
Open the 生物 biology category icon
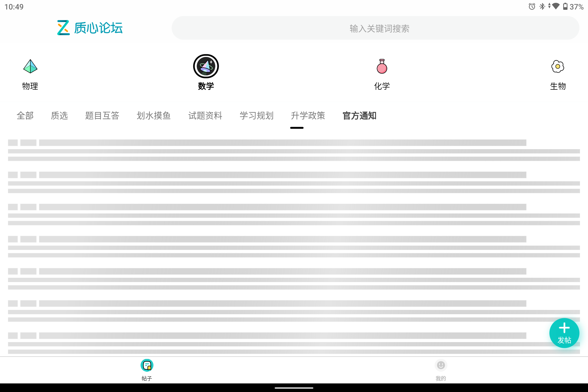(558, 66)
